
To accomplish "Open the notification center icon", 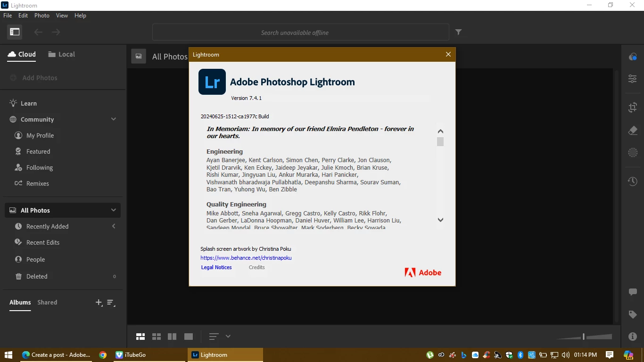I will 610,355.
